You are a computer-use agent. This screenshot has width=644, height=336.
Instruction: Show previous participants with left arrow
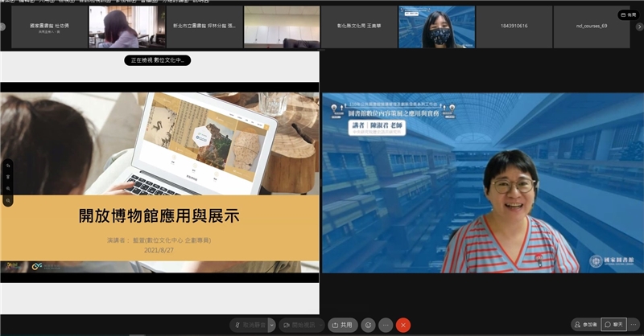point(3,27)
